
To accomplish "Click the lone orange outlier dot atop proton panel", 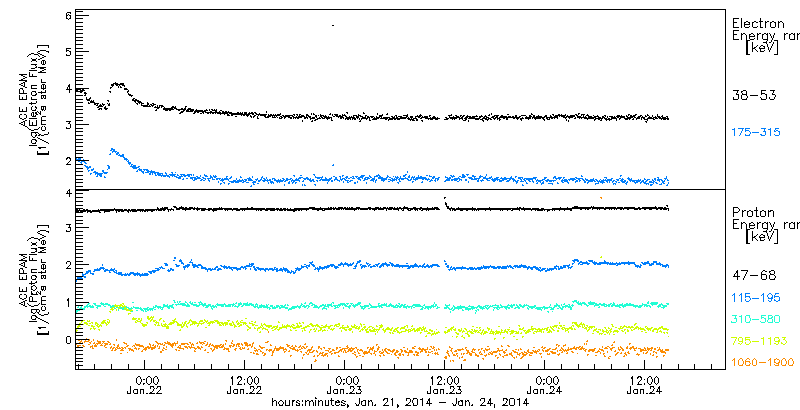I will click(602, 197).
